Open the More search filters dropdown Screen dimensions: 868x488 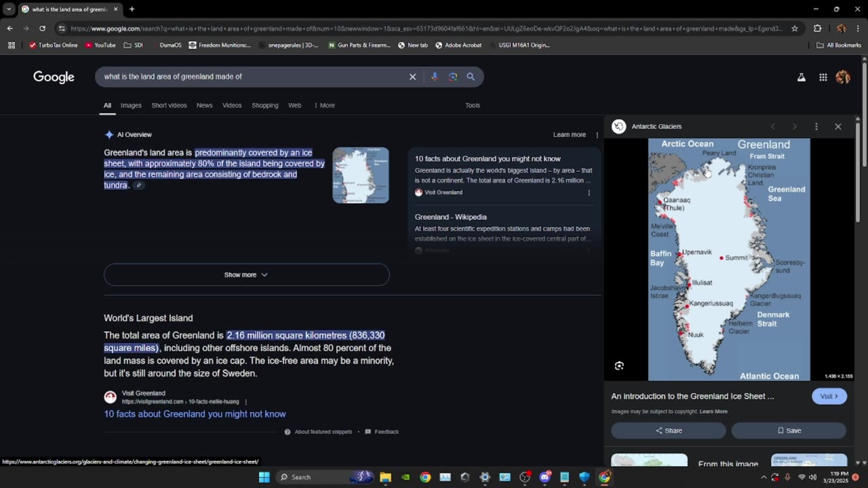coord(324,105)
